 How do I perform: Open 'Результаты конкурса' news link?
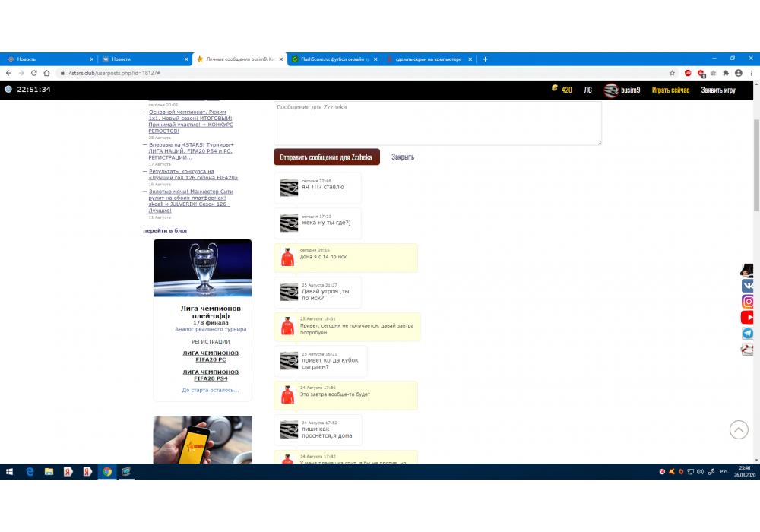[193, 175]
